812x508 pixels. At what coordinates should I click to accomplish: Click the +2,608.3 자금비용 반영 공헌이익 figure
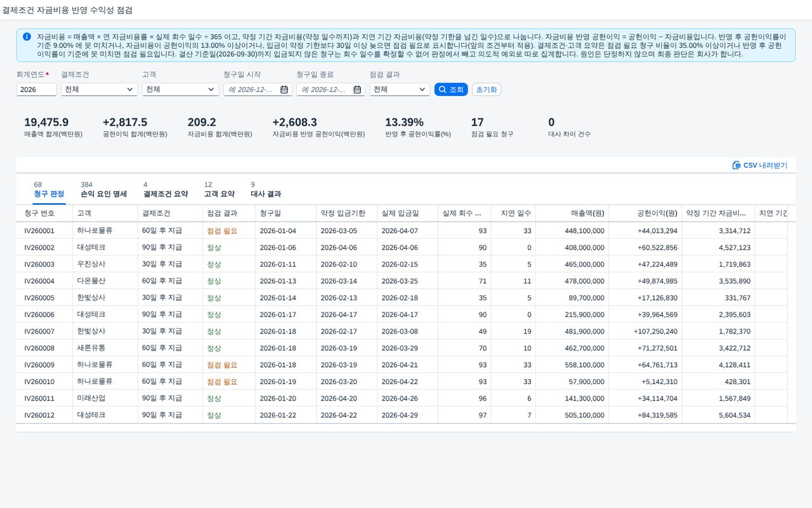click(x=294, y=123)
